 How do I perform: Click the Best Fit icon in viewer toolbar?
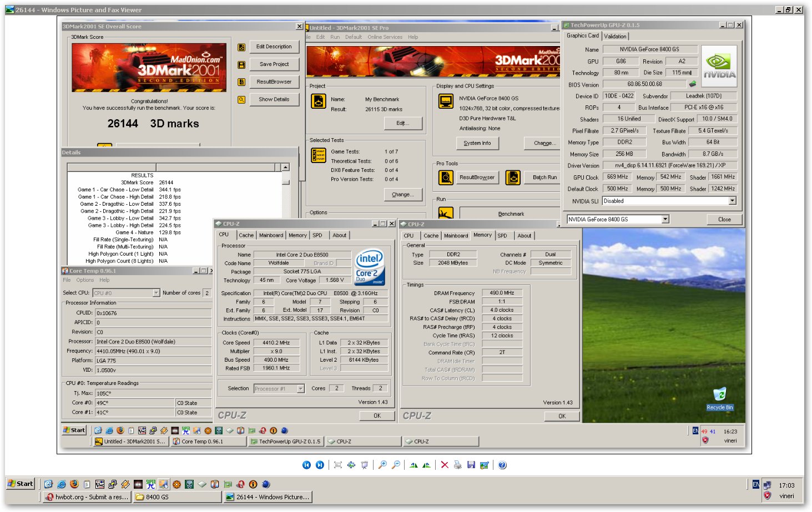[337, 465]
